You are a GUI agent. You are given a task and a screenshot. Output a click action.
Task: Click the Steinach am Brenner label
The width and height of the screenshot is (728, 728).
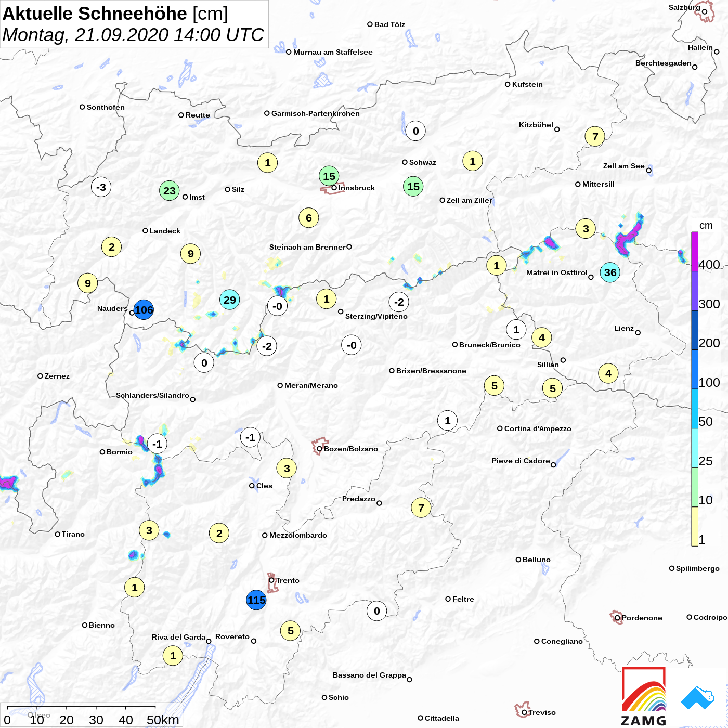click(x=307, y=247)
